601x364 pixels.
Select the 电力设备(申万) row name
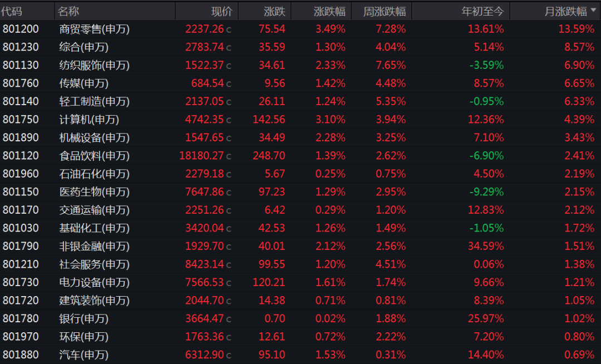pyautogui.click(x=94, y=282)
